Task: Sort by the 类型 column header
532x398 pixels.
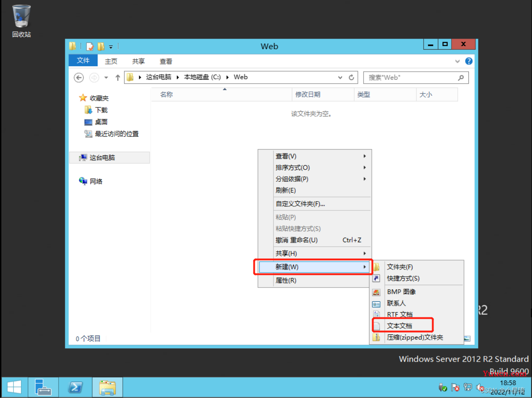Action: pyautogui.click(x=385, y=94)
